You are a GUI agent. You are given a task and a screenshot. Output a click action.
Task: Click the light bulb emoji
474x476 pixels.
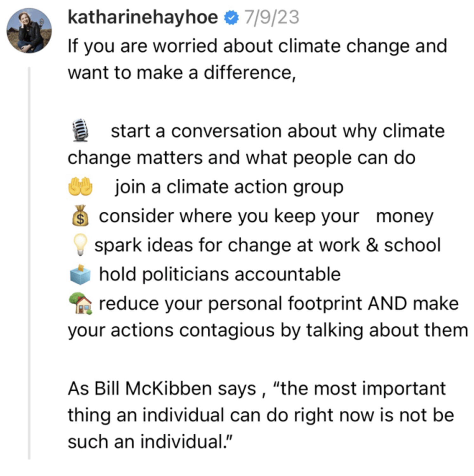coord(80,245)
